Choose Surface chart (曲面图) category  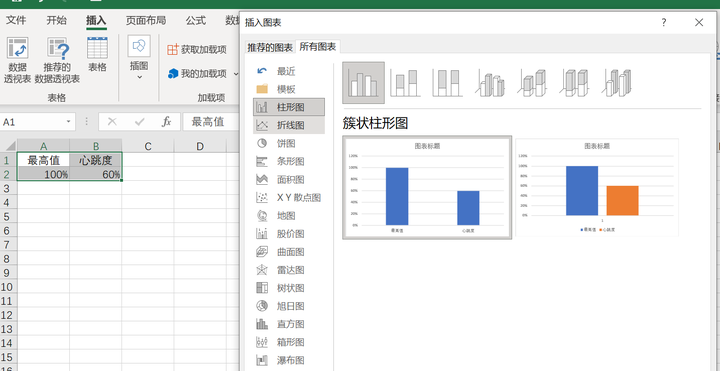click(289, 252)
